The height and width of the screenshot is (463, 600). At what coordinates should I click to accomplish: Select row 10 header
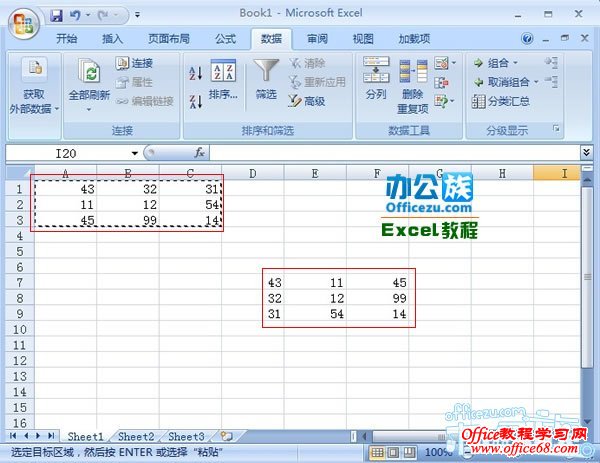pyautogui.click(x=20, y=329)
